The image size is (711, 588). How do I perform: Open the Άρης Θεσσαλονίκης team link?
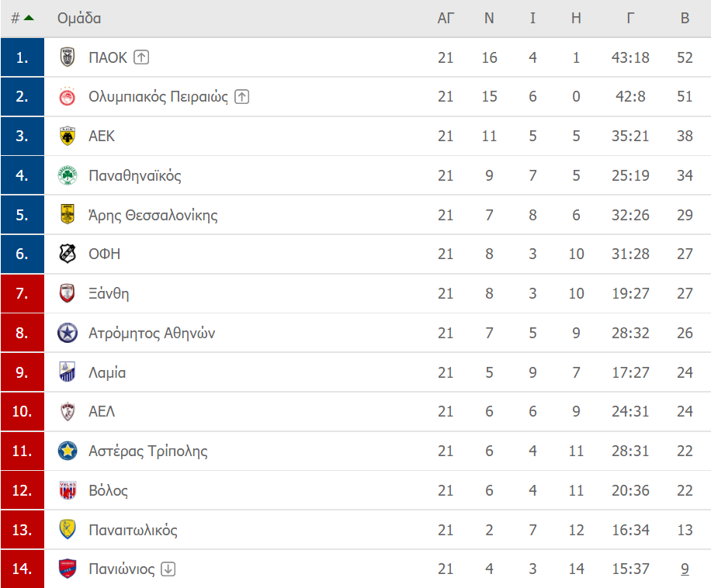pyautogui.click(x=153, y=215)
